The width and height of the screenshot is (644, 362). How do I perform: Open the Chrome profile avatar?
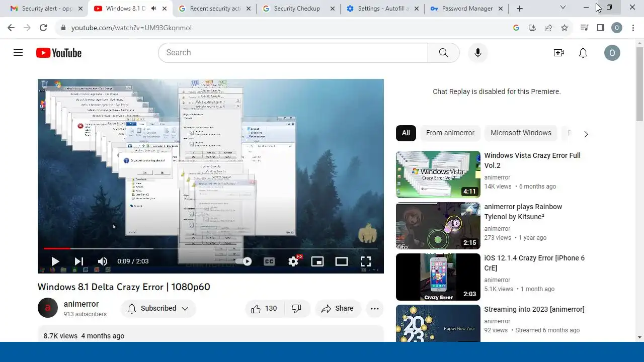click(x=616, y=28)
